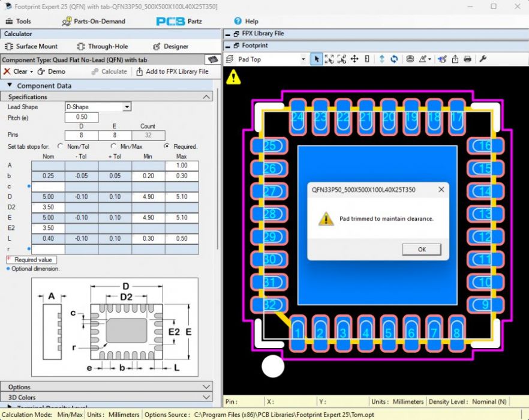This screenshot has height=420, width=529.
Task: Click Add to FPX Library File
Action: [173, 71]
